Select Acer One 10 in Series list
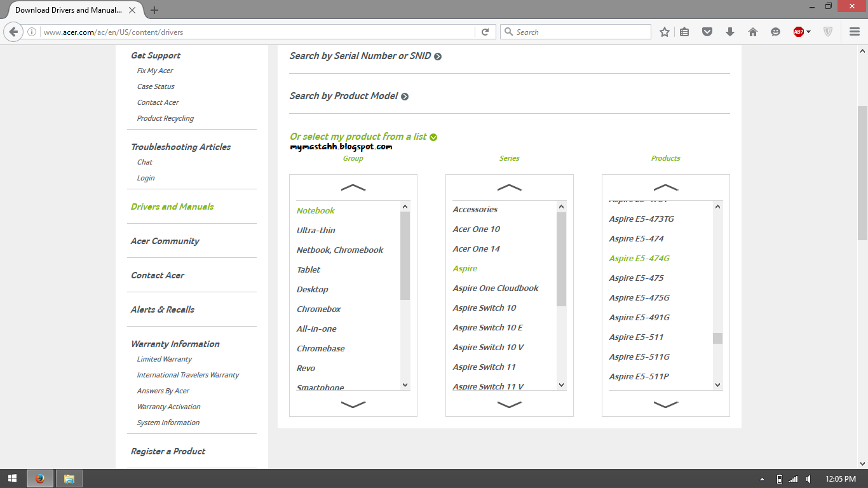868x488 pixels. click(477, 229)
